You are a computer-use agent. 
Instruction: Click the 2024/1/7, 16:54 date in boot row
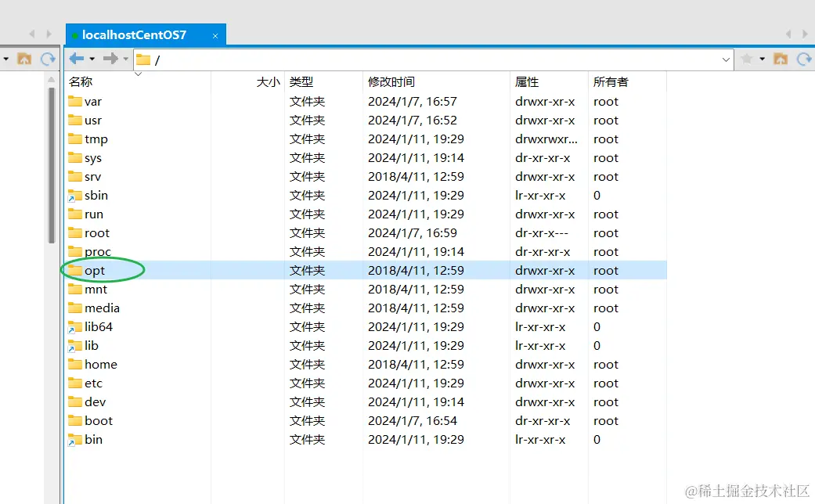pyautogui.click(x=412, y=420)
